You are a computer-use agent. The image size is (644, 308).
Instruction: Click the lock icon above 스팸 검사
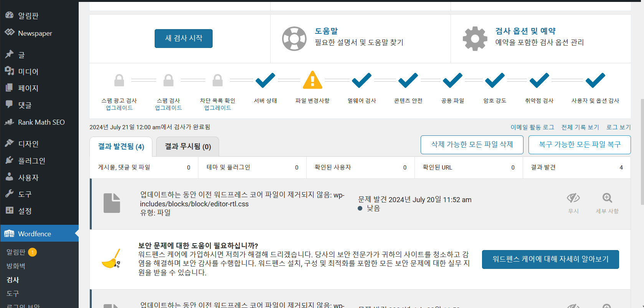[168, 80]
